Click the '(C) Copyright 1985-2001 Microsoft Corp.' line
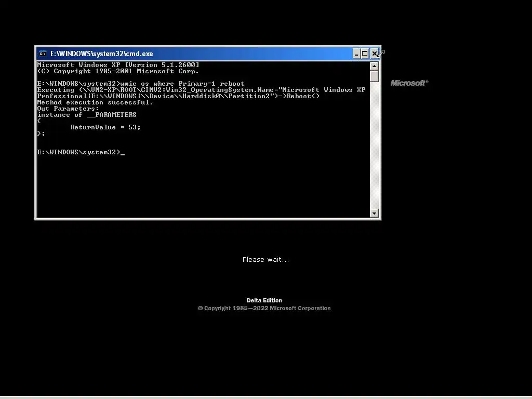 (x=118, y=71)
